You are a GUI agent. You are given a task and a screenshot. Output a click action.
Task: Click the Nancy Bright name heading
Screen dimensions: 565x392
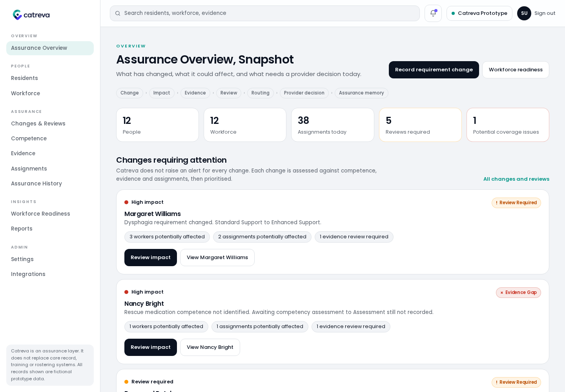coord(144,304)
